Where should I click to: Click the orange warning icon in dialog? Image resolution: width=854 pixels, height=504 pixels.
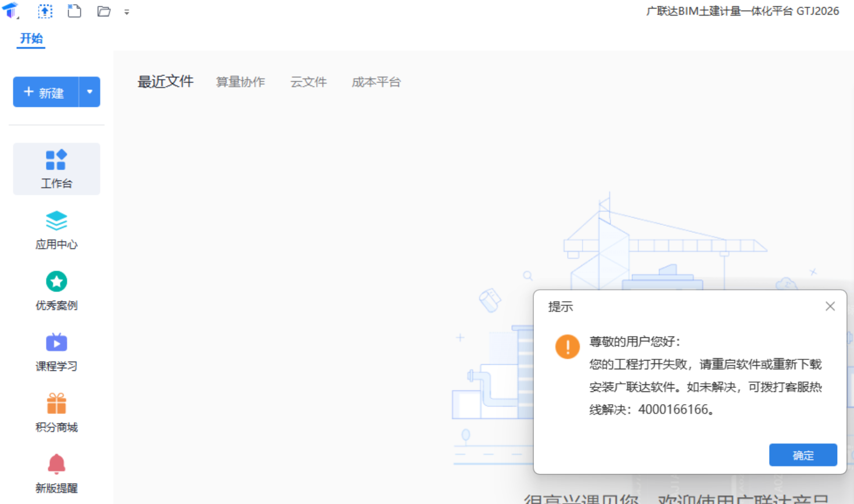[x=567, y=347]
